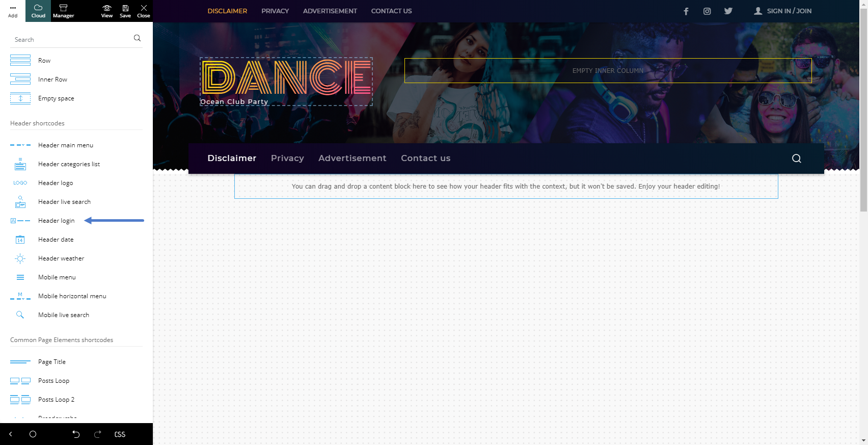
Task: Click the Instagram icon
Action: [707, 11]
